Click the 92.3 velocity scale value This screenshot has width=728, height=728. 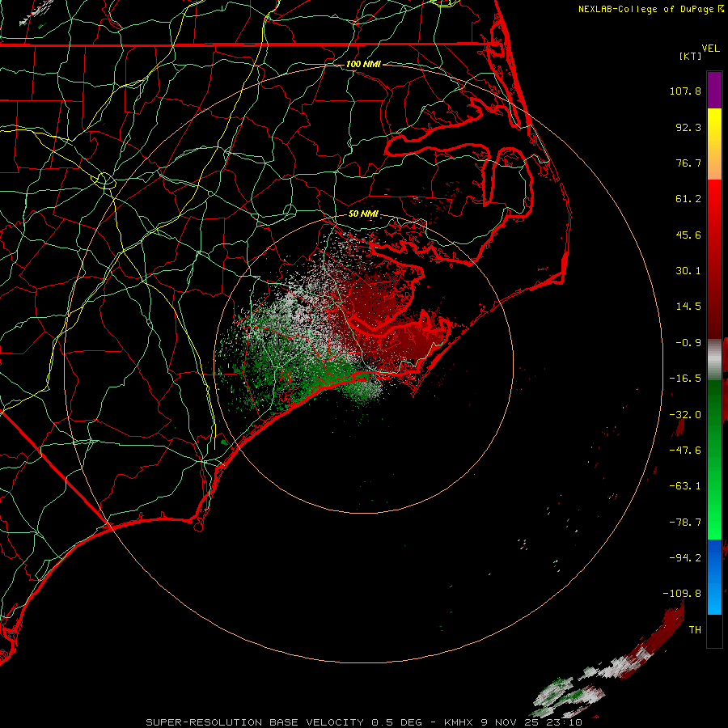tap(688, 127)
